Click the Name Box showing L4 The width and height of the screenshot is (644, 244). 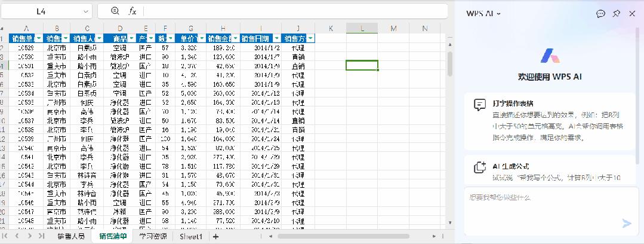point(41,11)
